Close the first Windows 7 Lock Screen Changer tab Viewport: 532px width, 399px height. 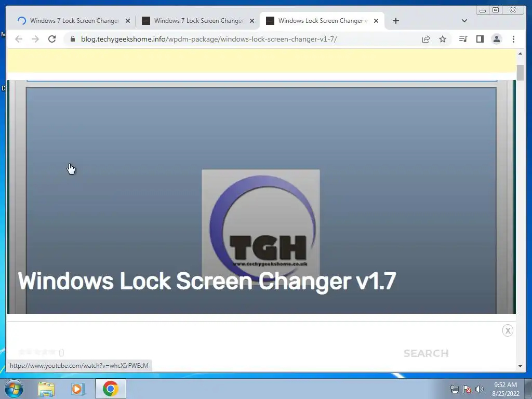(x=128, y=21)
